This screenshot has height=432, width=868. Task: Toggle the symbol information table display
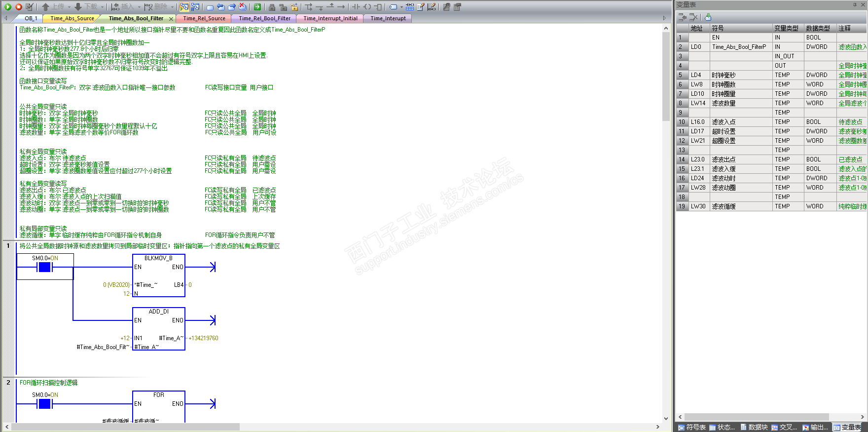point(410,7)
